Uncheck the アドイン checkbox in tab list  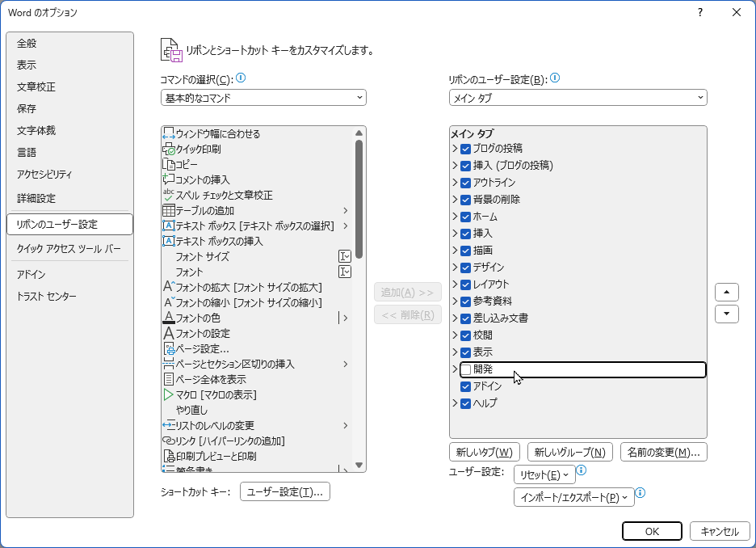[x=466, y=386]
